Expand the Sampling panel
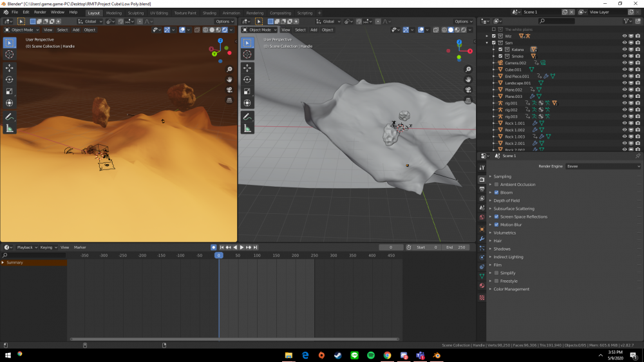The image size is (644, 362). [502, 176]
